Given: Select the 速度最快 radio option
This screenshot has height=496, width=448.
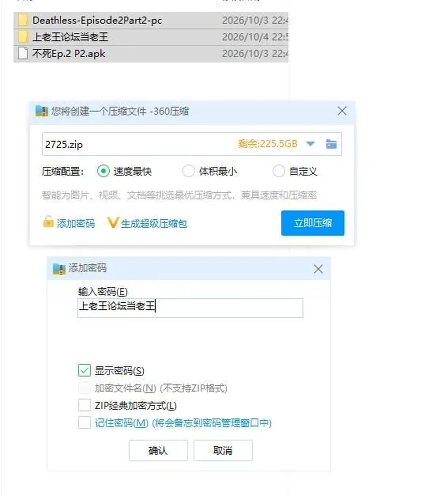Looking at the screenshot, I should 103,171.
